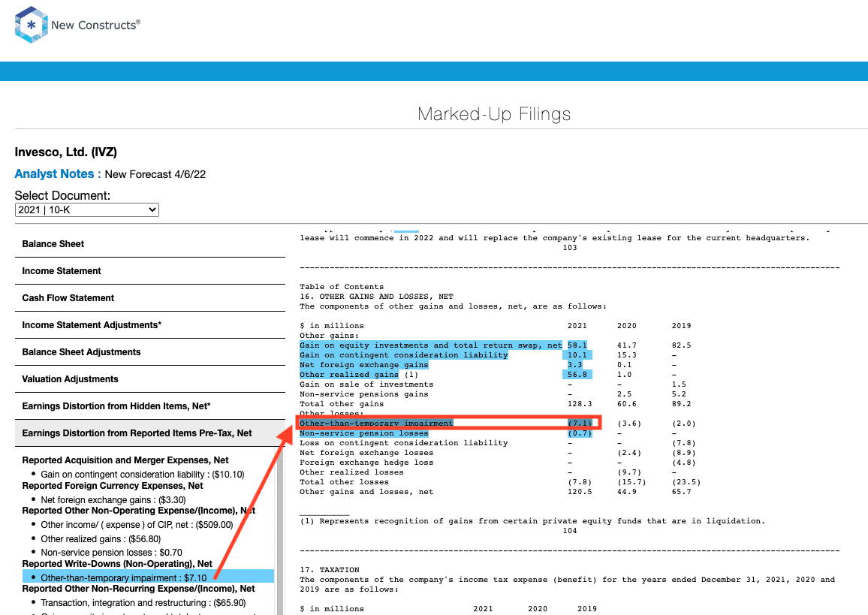Screen dimensions: 868x615
Task: Click highlighted 'Gain on contingent consideration liability' filing row
Action: [403, 355]
